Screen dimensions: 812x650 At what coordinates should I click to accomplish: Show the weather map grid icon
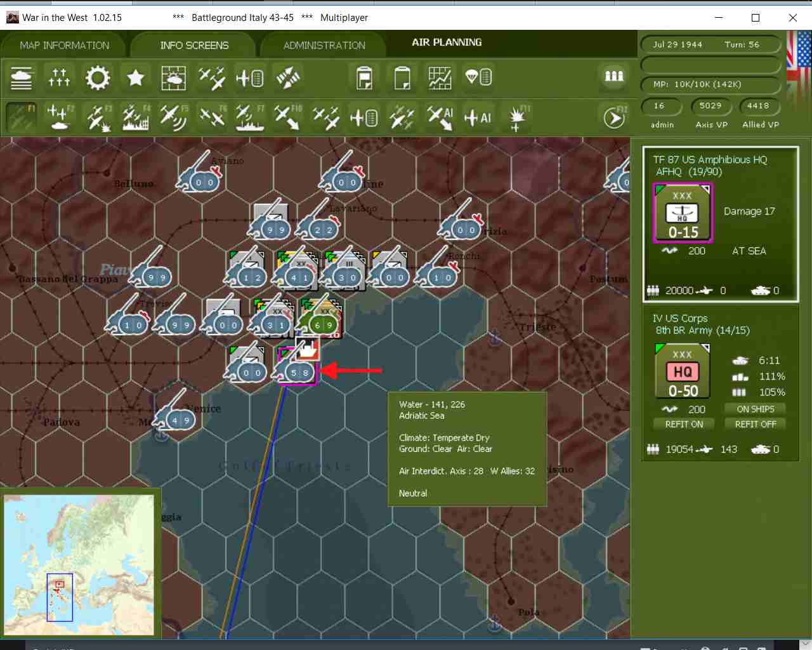pos(173,78)
